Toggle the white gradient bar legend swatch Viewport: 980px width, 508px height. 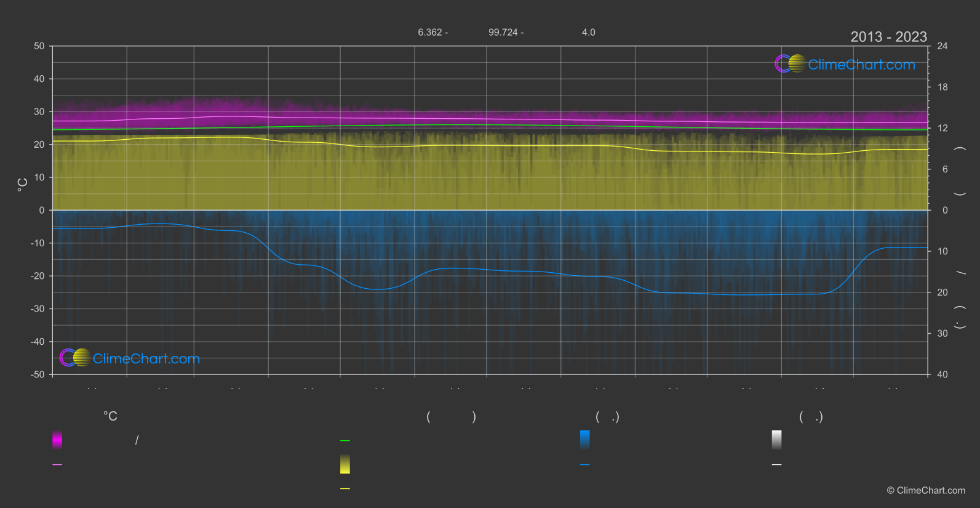[x=777, y=440]
